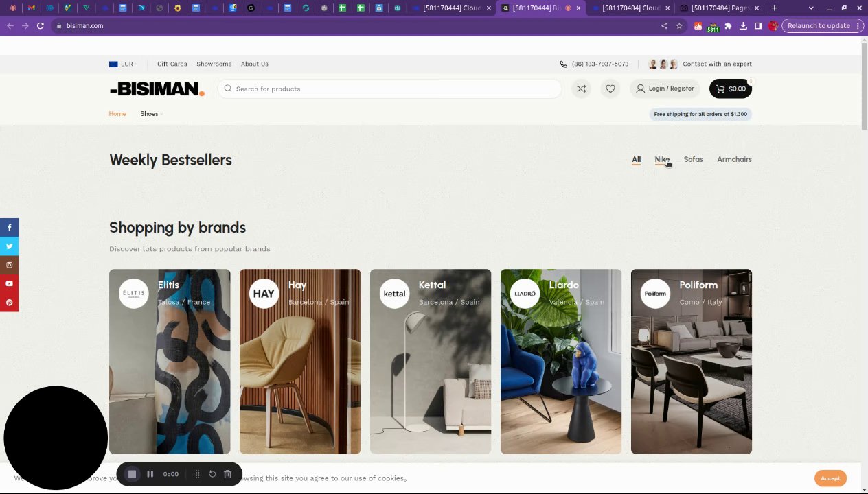This screenshot has width=868, height=494.
Task: Open the Gift Cards link
Action: 172,64
